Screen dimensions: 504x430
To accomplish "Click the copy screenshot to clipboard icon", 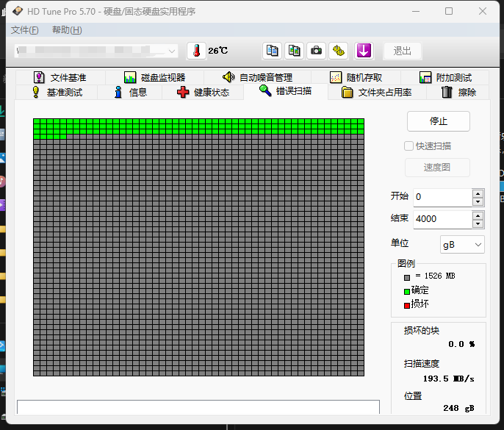I will coord(294,51).
